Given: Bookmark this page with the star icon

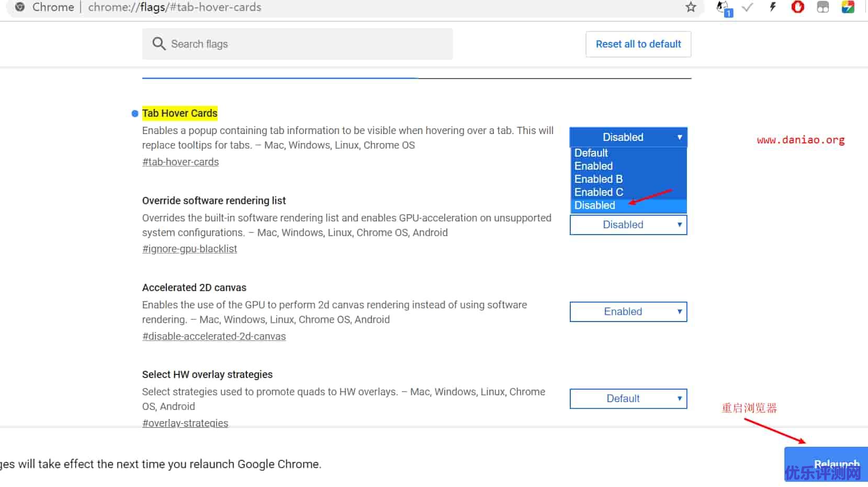Looking at the screenshot, I should click(x=691, y=7).
